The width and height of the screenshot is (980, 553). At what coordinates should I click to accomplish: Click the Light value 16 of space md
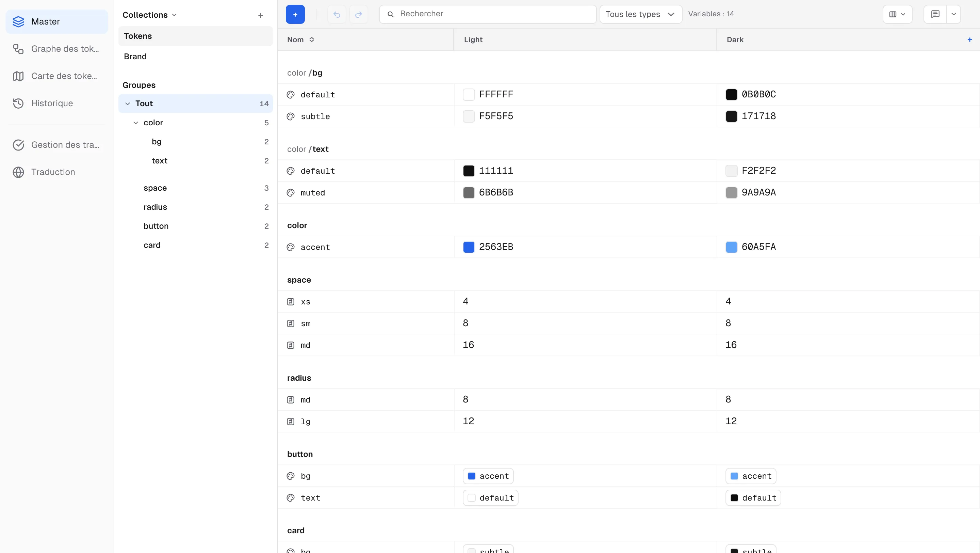pos(468,345)
